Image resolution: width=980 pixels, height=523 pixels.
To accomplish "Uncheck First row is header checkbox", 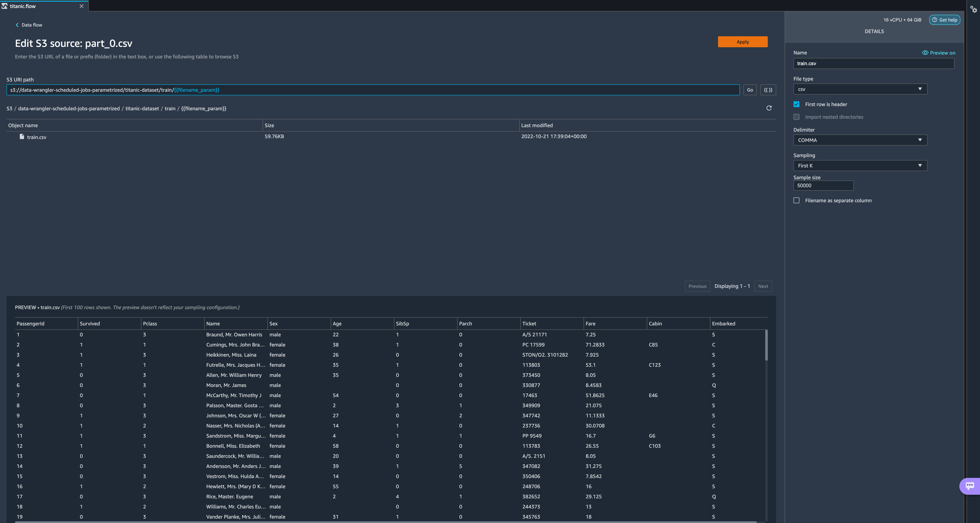I will [797, 104].
